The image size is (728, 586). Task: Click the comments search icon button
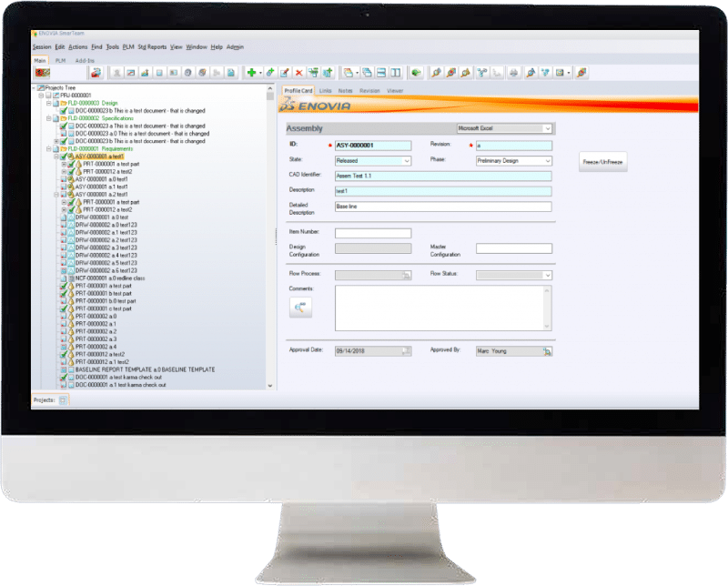[299, 308]
